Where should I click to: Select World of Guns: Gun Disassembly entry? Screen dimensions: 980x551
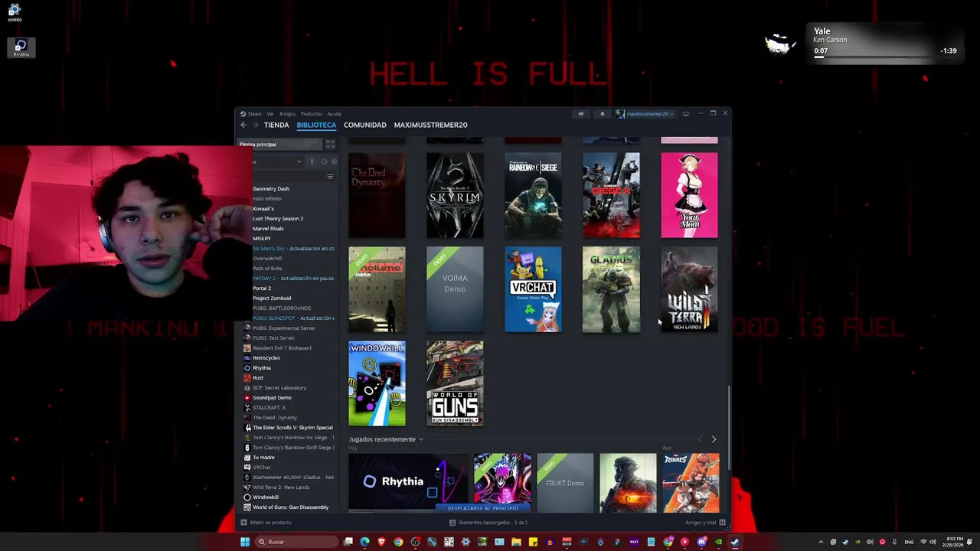pos(290,507)
